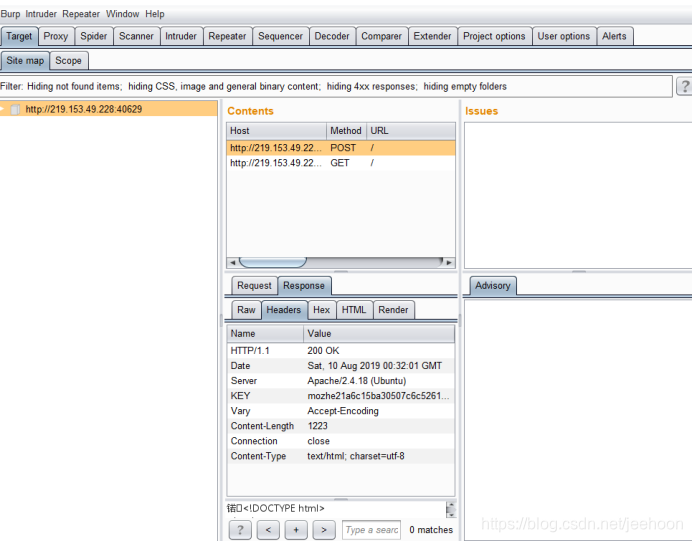Show the Hex response view

pyautogui.click(x=322, y=310)
